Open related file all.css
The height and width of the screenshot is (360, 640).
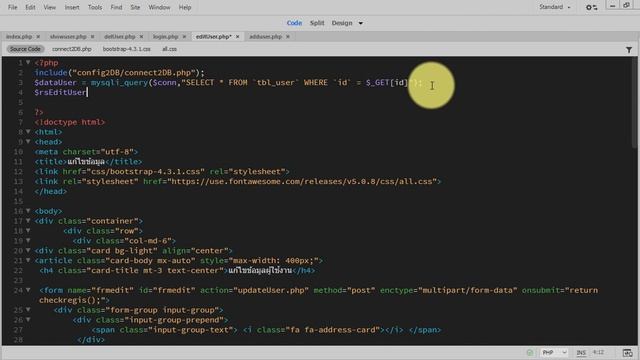pos(169,49)
